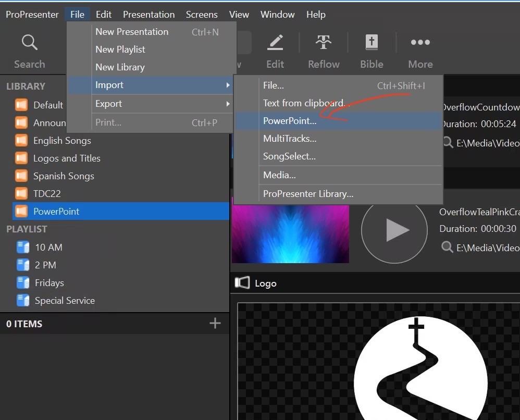
Task: Select the 10 AM playlist icon
Action: 23,247
